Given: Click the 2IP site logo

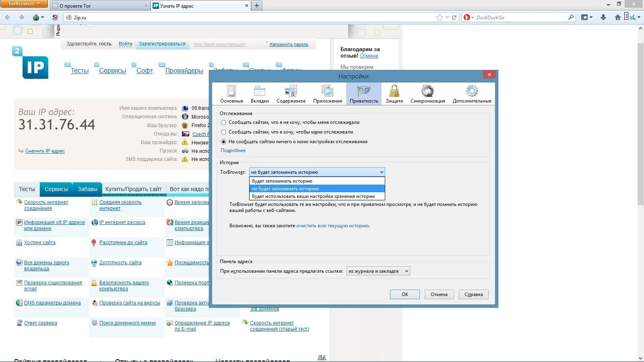Looking at the screenshot, I should tap(31, 63).
